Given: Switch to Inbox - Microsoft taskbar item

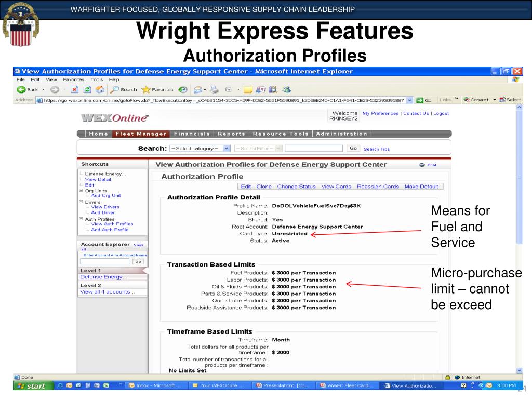Looking at the screenshot, I should [x=155, y=385].
